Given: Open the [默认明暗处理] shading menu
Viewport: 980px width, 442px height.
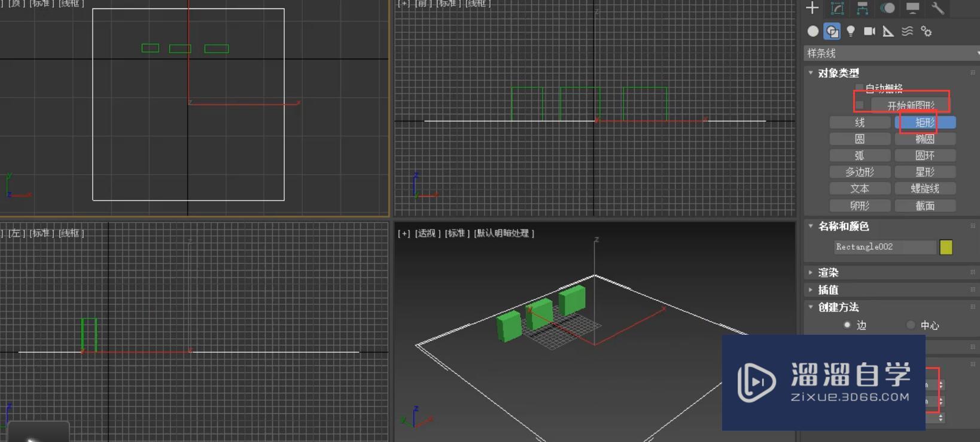Looking at the screenshot, I should [504, 233].
